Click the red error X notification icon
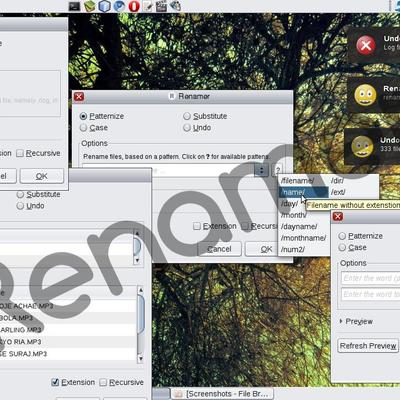 click(366, 45)
